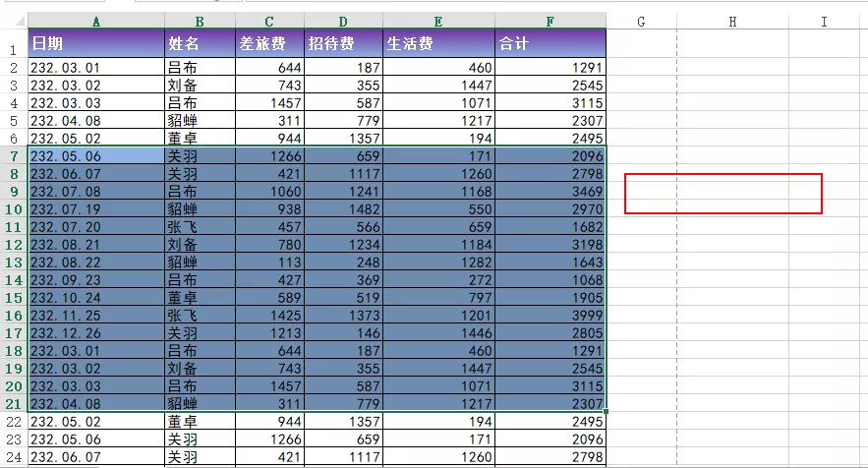This screenshot has width=868, height=468.
Task: Click date cell 232.11.25
Action: coord(96,316)
